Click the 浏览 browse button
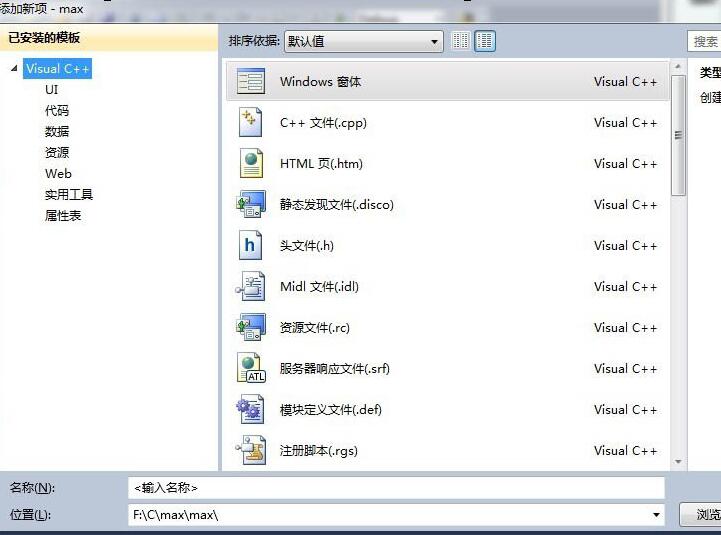 [701, 514]
